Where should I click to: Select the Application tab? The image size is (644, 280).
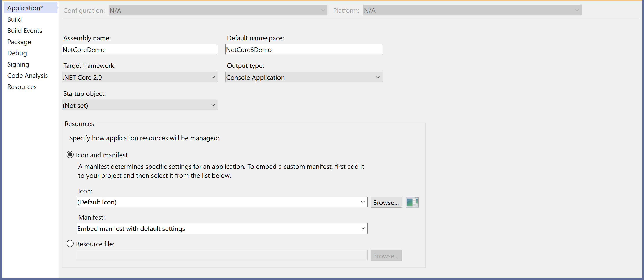pyautogui.click(x=25, y=8)
